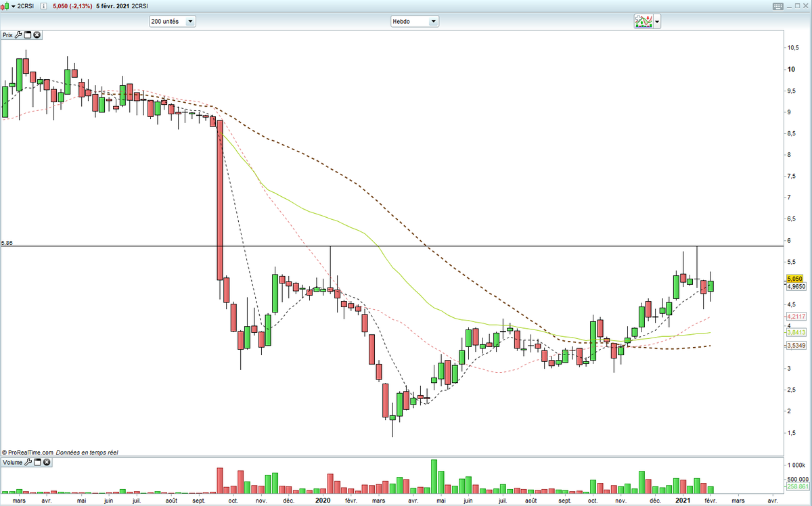This screenshot has width=812, height=506.
Task: Close the Prix panel
Action: [x=37, y=34]
